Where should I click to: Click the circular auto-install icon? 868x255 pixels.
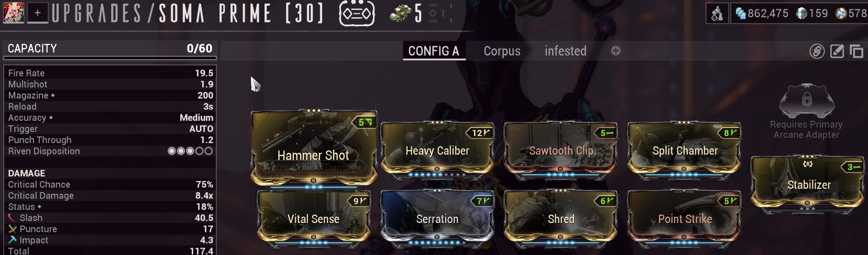click(x=817, y=51)
